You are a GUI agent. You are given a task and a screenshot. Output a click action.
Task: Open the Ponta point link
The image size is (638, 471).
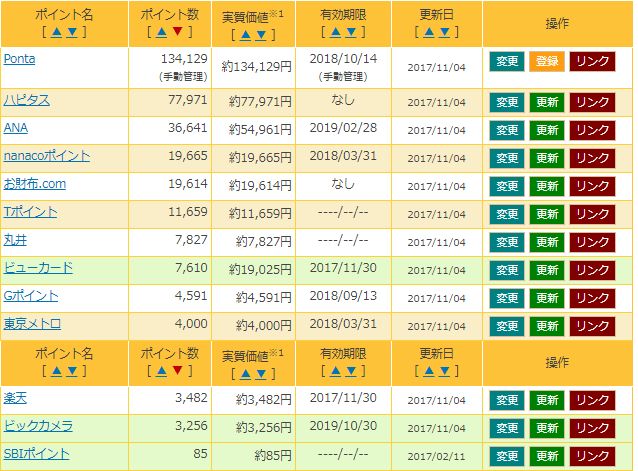click(19, 59)
